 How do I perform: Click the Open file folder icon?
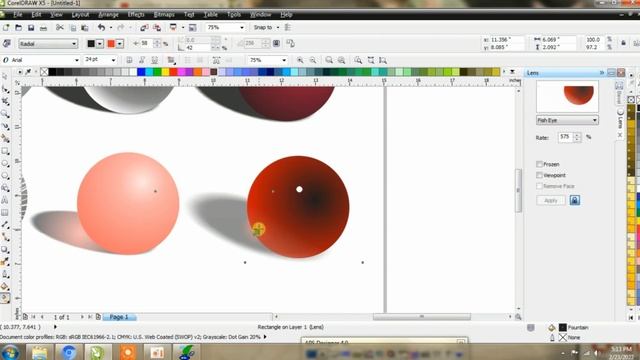[x=18, y=28]
